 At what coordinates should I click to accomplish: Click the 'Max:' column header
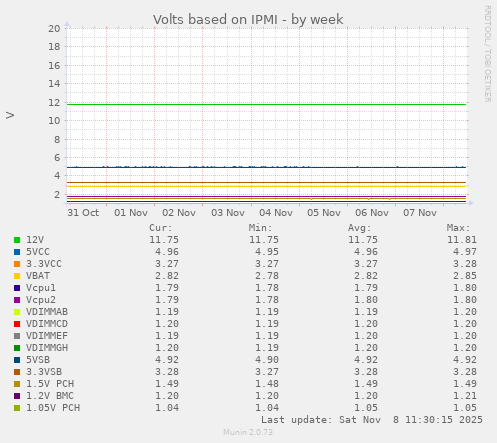459,228
